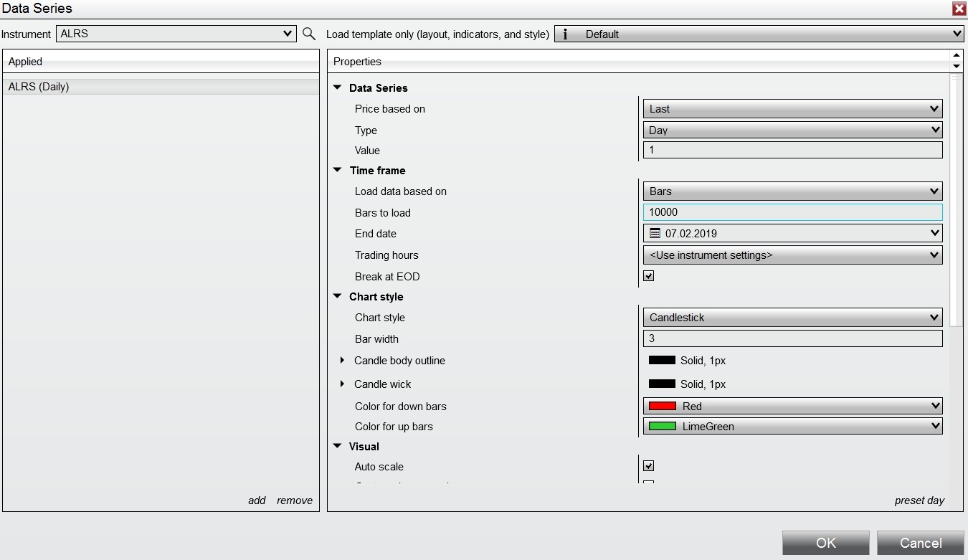The image size is (968, 560).
Task: Select ALRS (Daily) in Applied list
Action: coord(161,87)
